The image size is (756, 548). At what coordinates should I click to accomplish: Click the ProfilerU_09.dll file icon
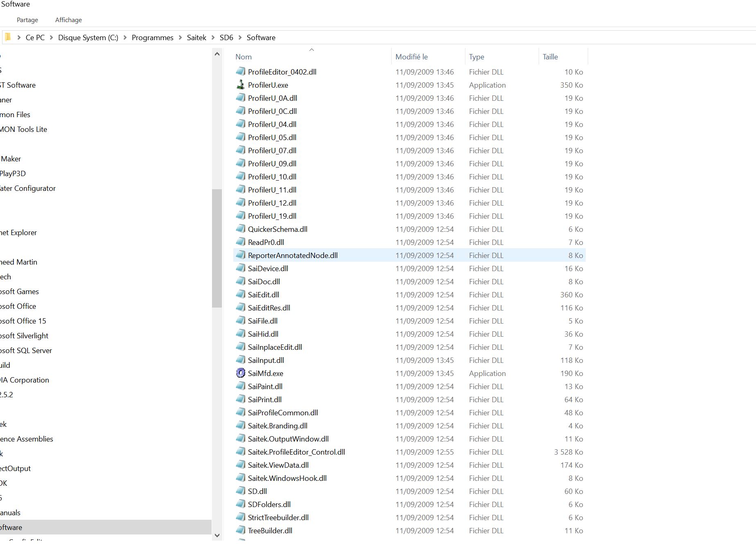click(241, 163)
